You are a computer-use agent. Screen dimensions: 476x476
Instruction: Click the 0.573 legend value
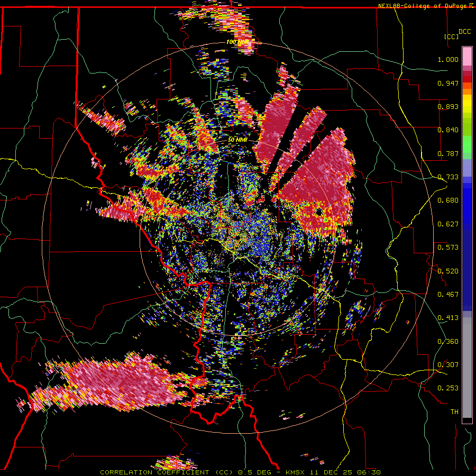[448, 248]
